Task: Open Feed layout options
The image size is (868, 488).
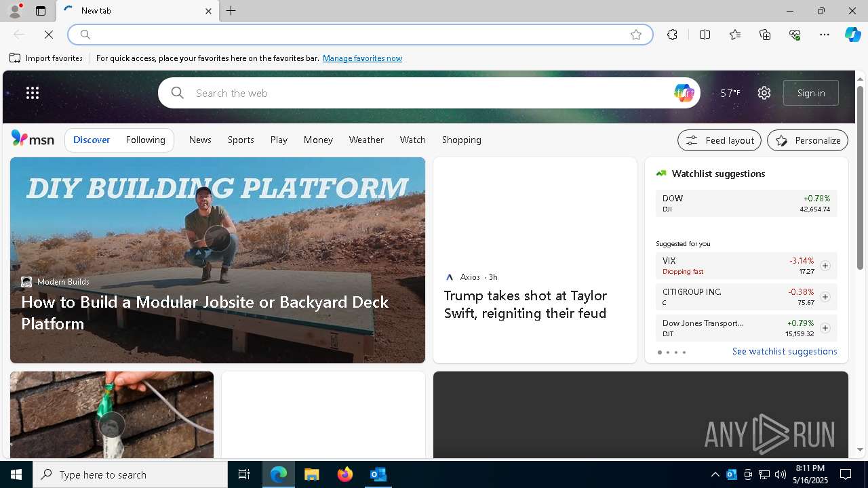Action: 719,140
